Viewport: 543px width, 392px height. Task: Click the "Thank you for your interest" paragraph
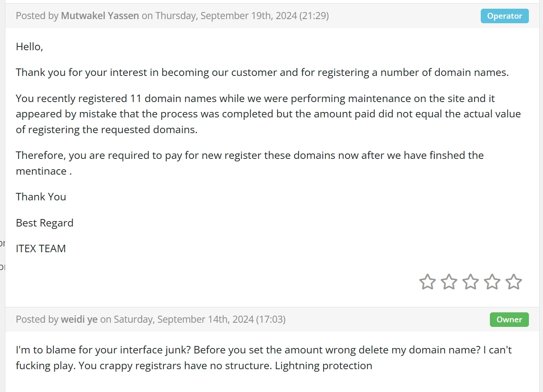click(x=262, y=73)
